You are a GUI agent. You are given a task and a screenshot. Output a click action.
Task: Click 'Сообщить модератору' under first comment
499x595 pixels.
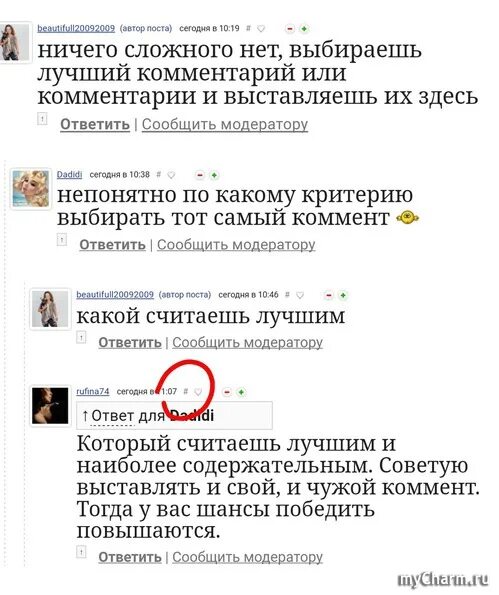(225, 124)
